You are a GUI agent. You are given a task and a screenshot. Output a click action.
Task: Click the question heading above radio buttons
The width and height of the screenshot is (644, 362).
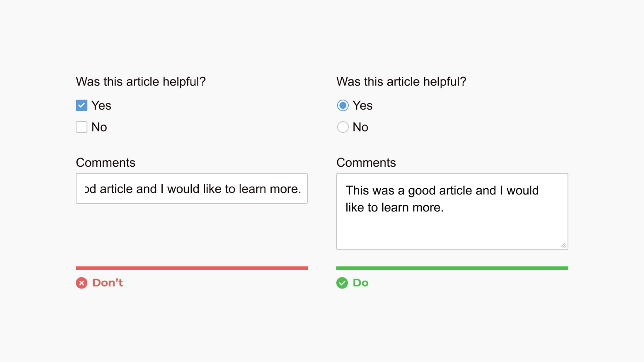402,82
